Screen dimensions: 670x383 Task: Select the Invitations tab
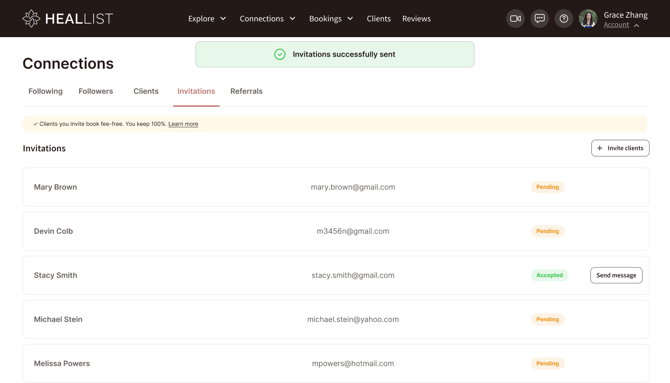[x=196, y=91]
